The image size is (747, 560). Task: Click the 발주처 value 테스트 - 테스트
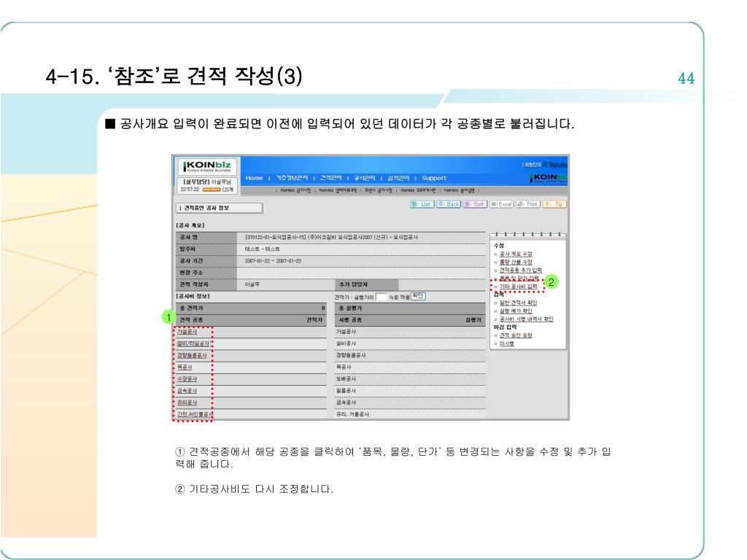click(x=262, y=249)
